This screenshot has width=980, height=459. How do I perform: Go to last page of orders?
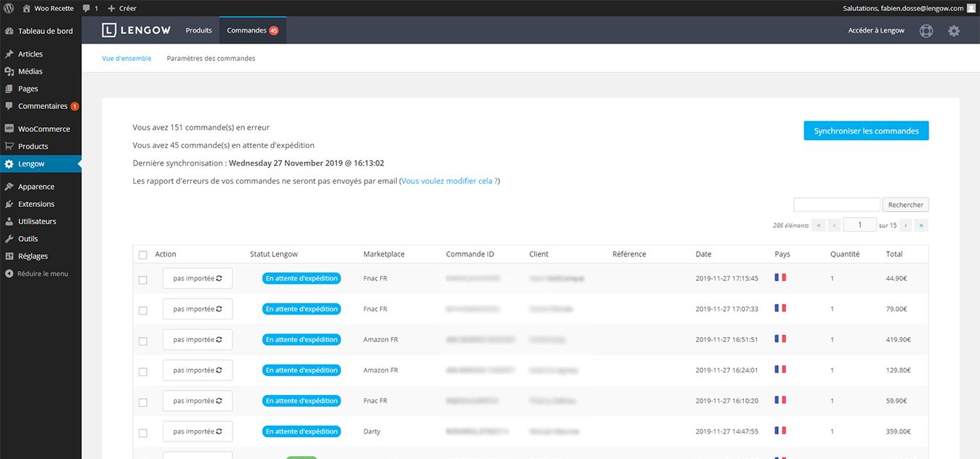point(921,225)
